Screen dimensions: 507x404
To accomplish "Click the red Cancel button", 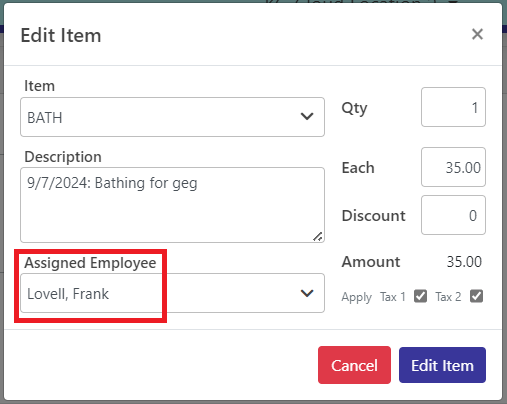I will pos(354,365).
